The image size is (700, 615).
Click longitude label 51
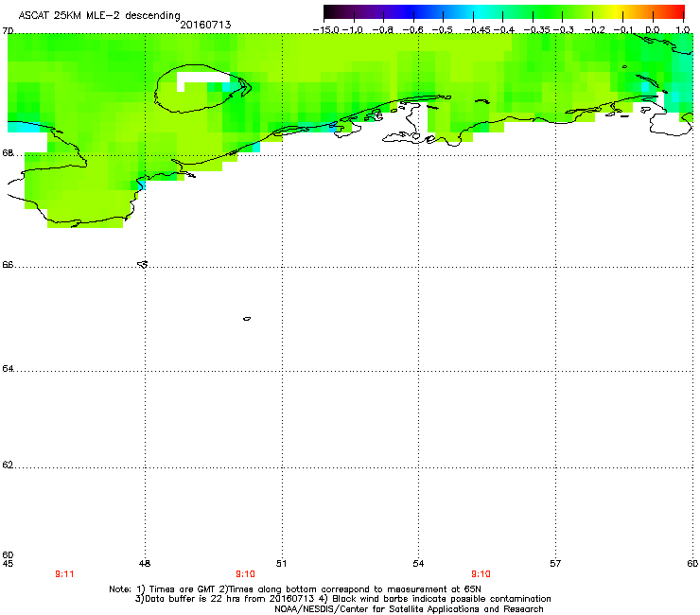click(281, 564)
